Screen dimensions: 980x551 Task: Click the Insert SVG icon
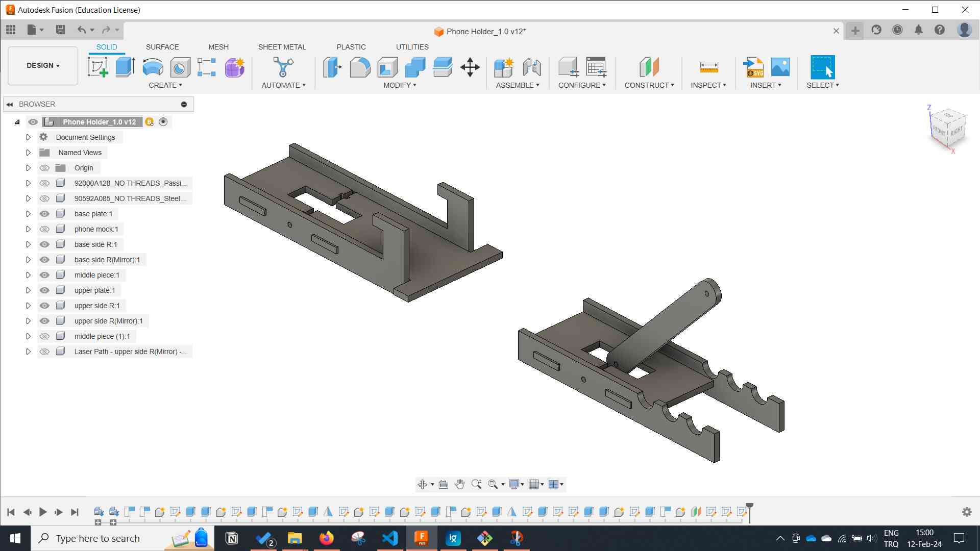(x=753, y=67)
